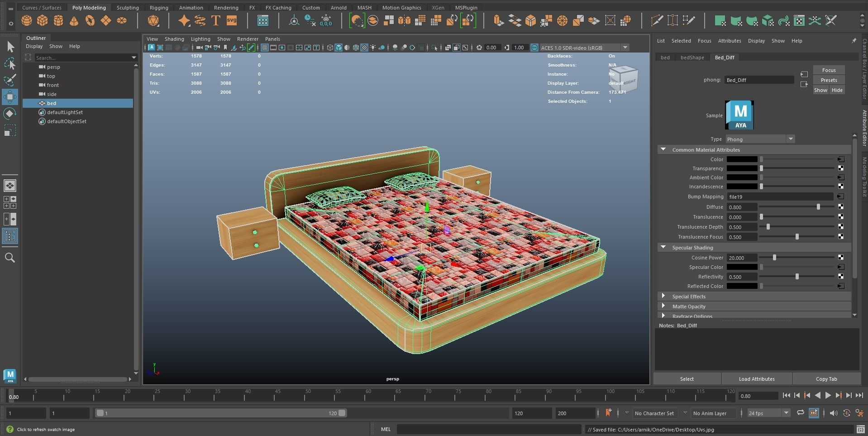This screenshot has height=436, width=868.
Task: Open the No Character Set dropdown arrow
Action: point(627,413)
